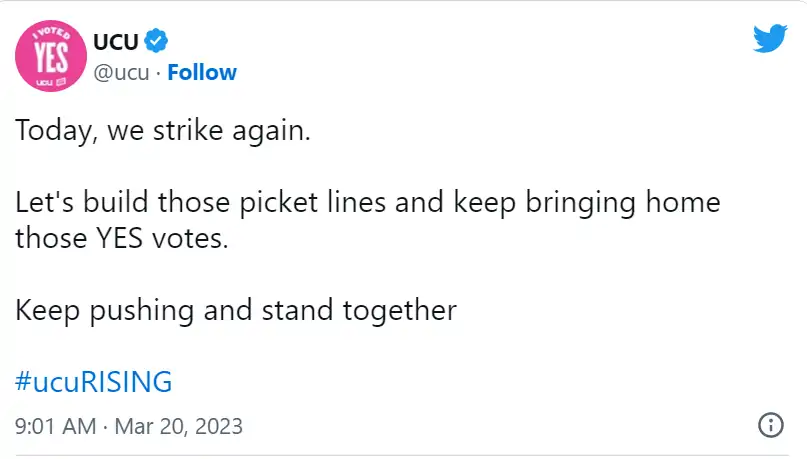Click the 9:01 AM time link
This screenshot has height=459, width=807.
pos(56,426)
